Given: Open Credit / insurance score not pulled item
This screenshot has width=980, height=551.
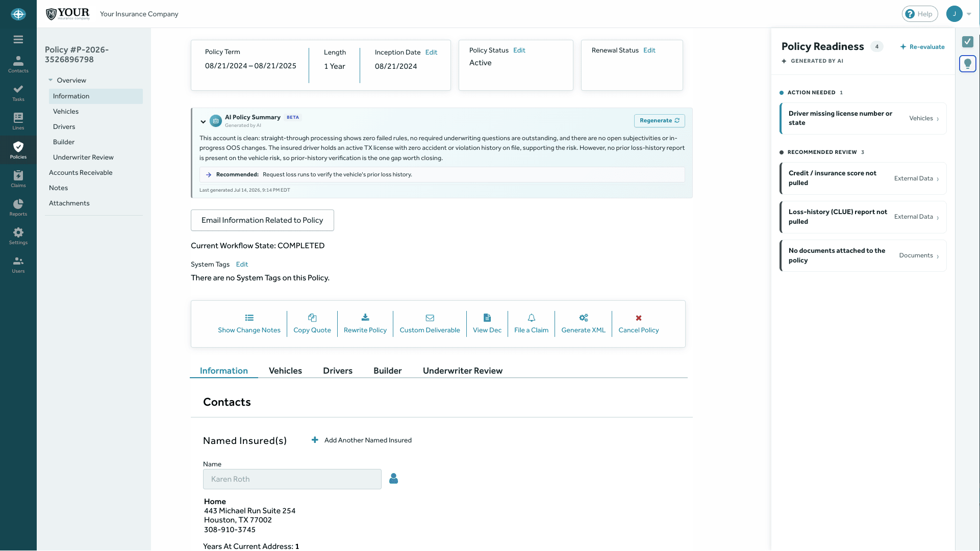Looking at the screenshot, I should point(863,178).
